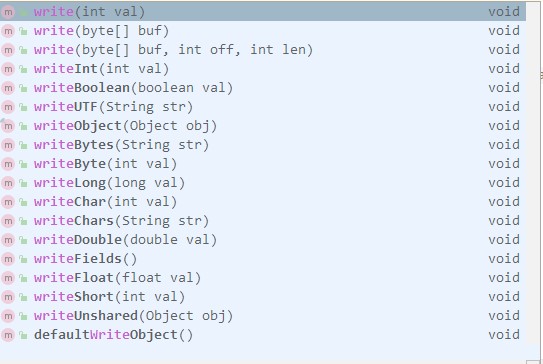Viewport: 543px width, 364px height.
Task: Click method icon beside writeDouble
Action: [8, 240]
